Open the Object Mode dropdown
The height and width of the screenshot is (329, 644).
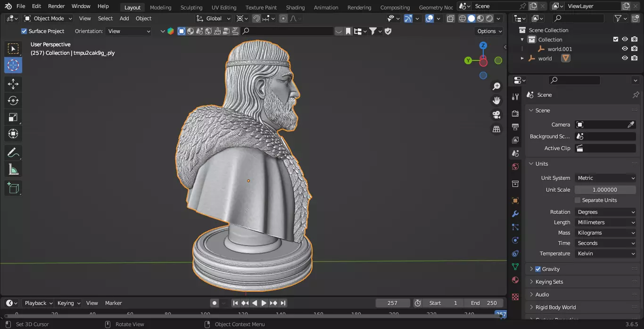pyautogui.click(x=48, y=18)
